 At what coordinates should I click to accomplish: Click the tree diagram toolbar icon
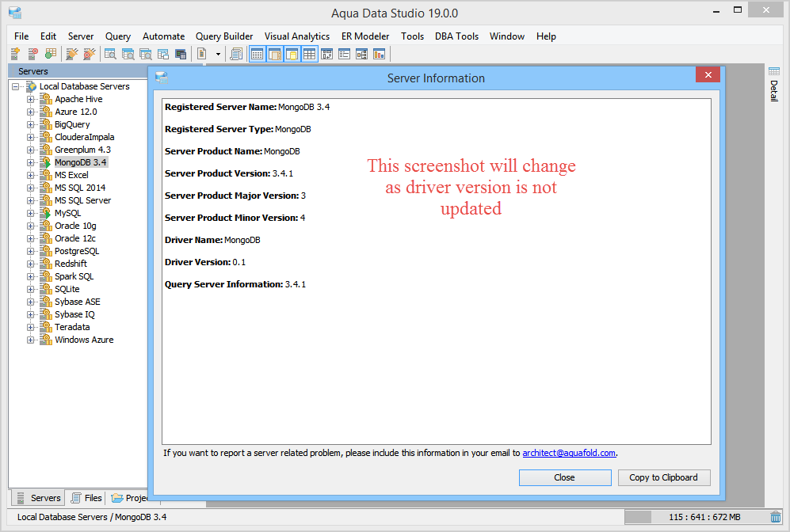tap(362, 54)
